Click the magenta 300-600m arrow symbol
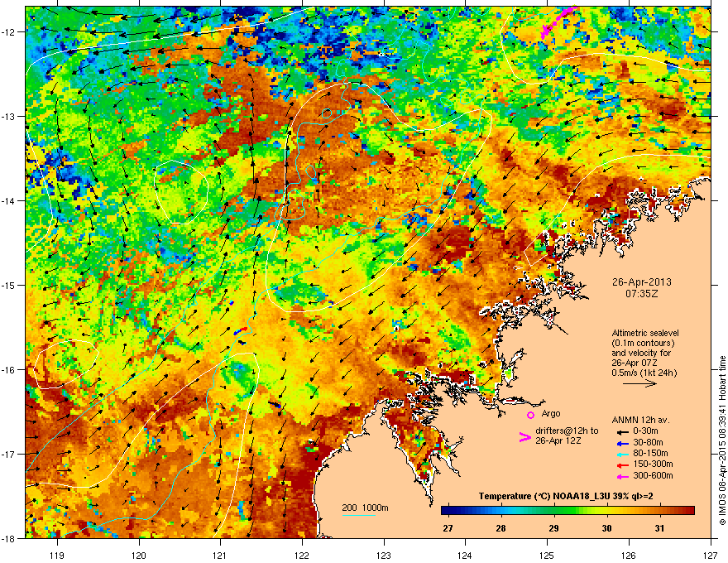 coord(622,476)
